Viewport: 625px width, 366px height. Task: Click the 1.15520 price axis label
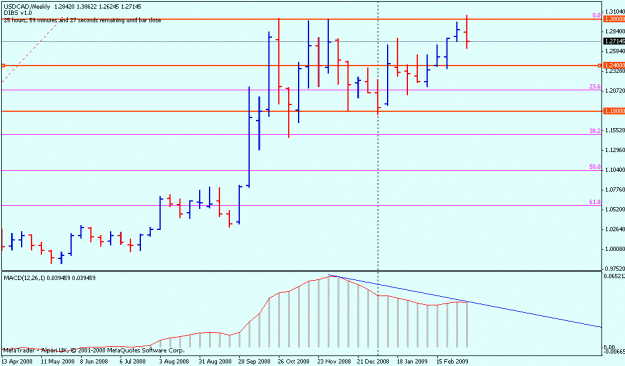click(x=615, y=130)
